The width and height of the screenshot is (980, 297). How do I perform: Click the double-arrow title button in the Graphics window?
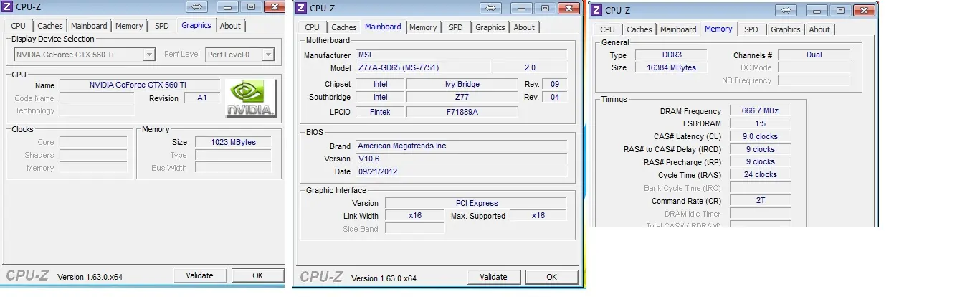point(197,7)
